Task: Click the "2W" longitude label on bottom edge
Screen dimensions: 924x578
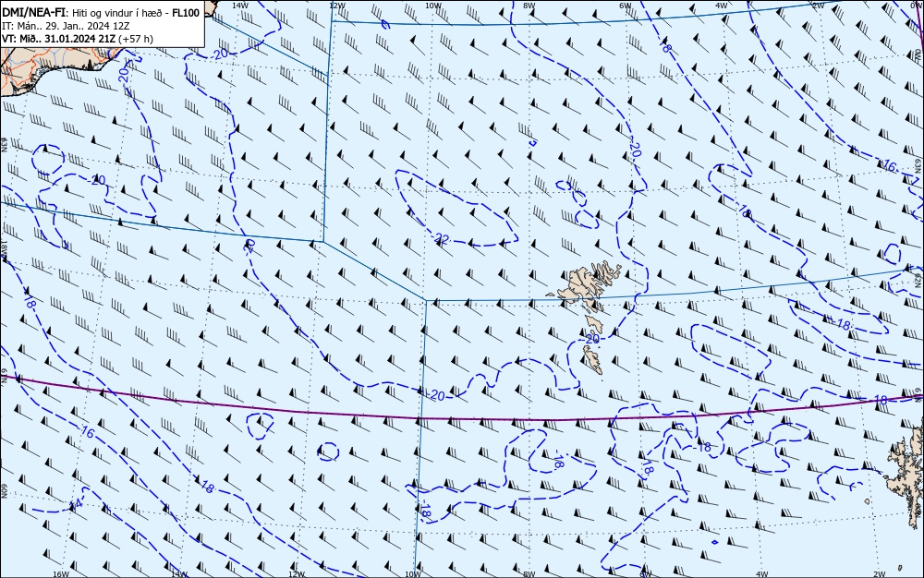Action: pos(879,574)
